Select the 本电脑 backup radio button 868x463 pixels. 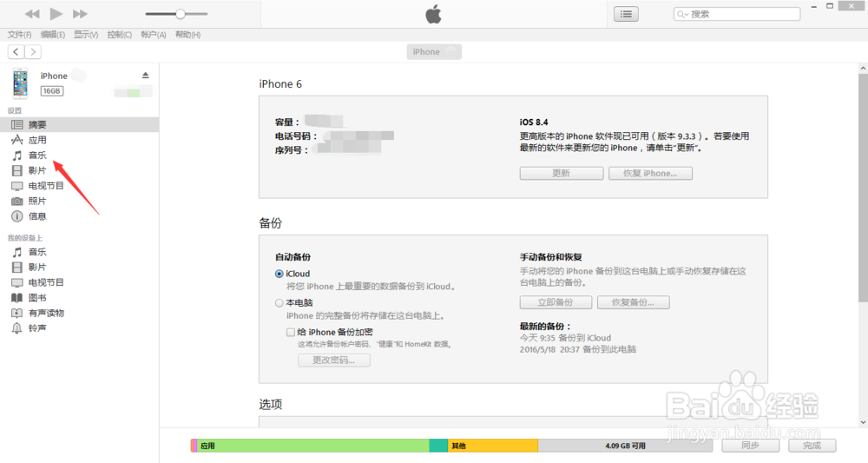click(279, 303)
